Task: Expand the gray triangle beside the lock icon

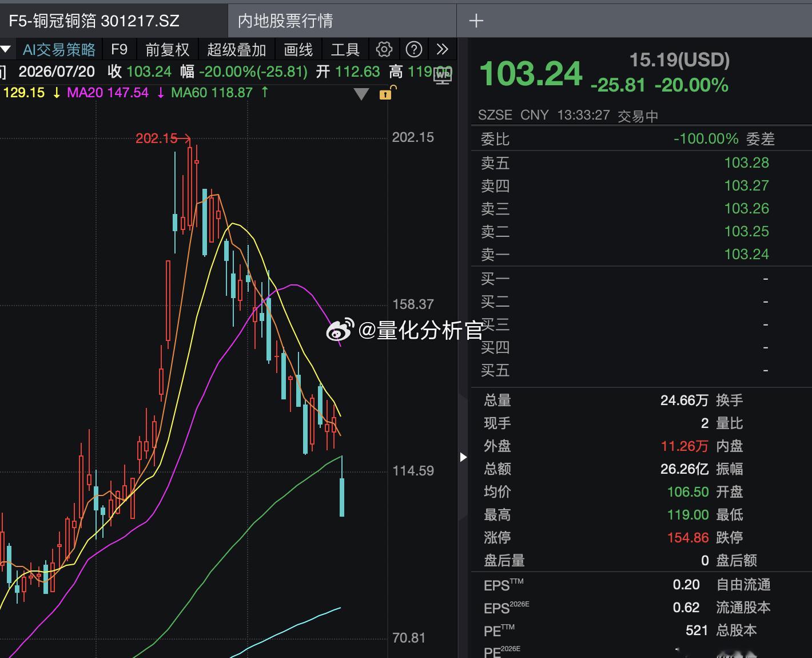Action: click(361, 94)
